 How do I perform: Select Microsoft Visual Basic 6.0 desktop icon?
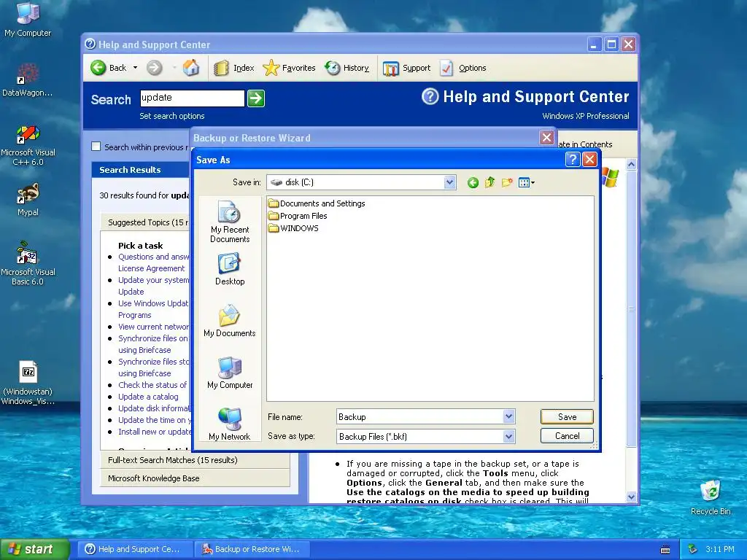click(28, 263)
